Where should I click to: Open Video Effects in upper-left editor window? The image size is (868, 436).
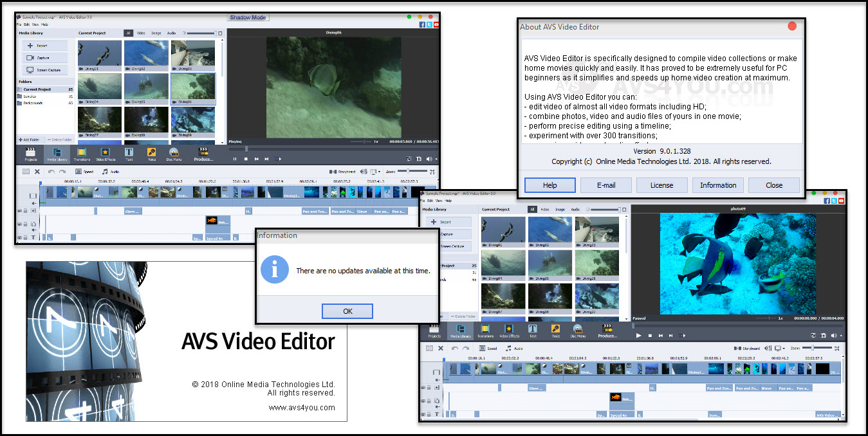106,154
